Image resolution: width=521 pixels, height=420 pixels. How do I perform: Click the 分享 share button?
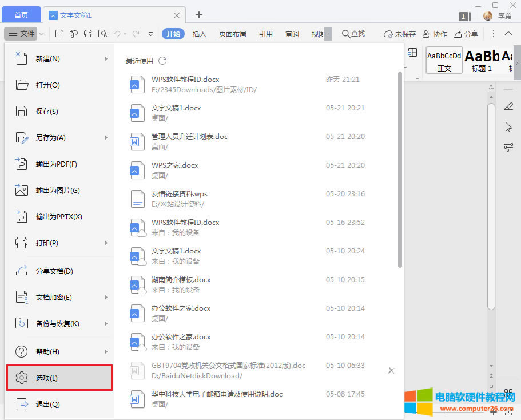pos(466,34)
